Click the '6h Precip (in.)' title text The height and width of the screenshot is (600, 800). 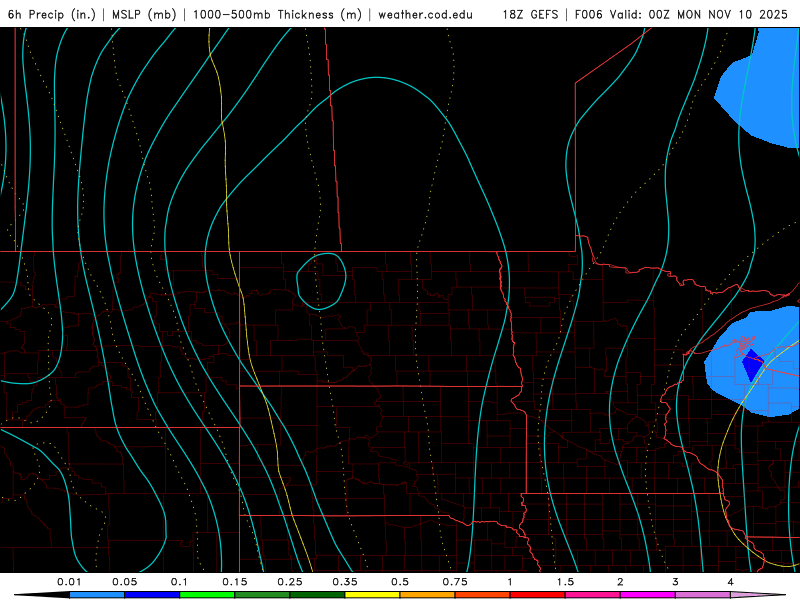pyautogui.click(x=52, y=14)
